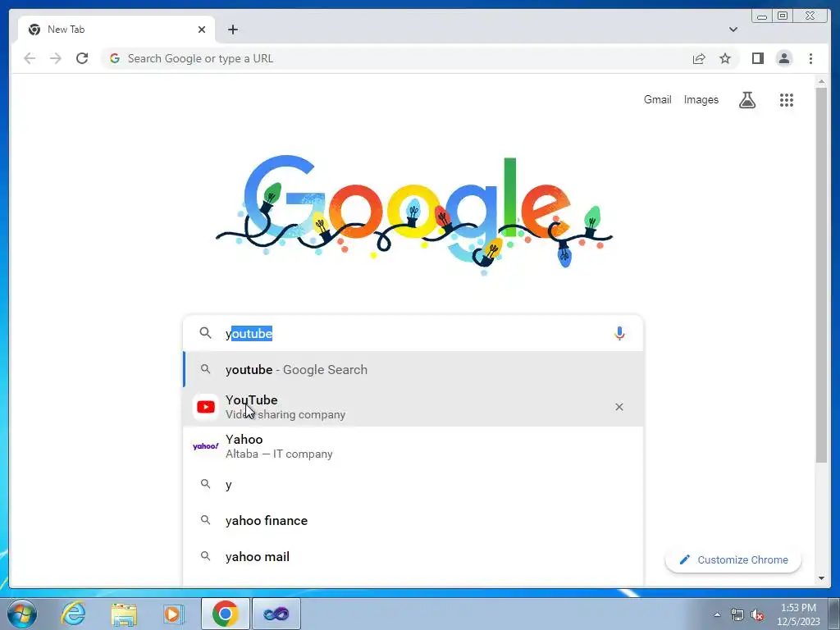840x630 pixels.
Task: Click the infinity logo taskbar app
Action: coord(276,614)
